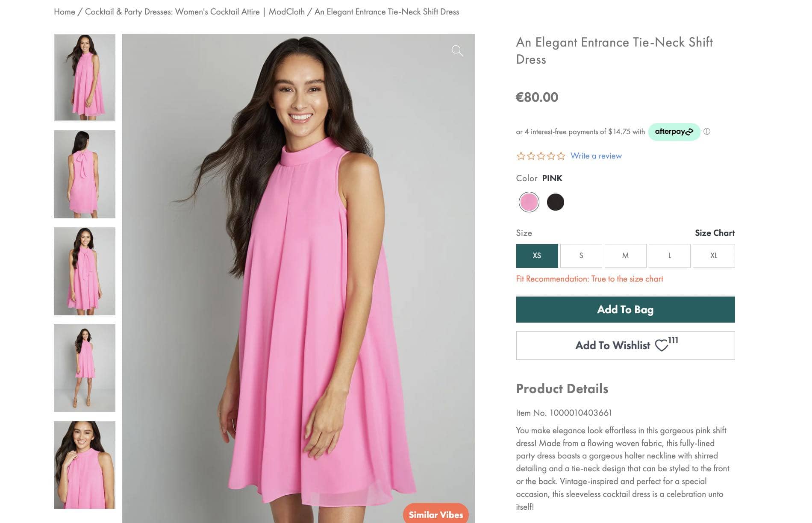Viewport: 812px width, 523px height.
Task: Open the bottom close-up thumbnail of the model
Action: tap(84, 464)
